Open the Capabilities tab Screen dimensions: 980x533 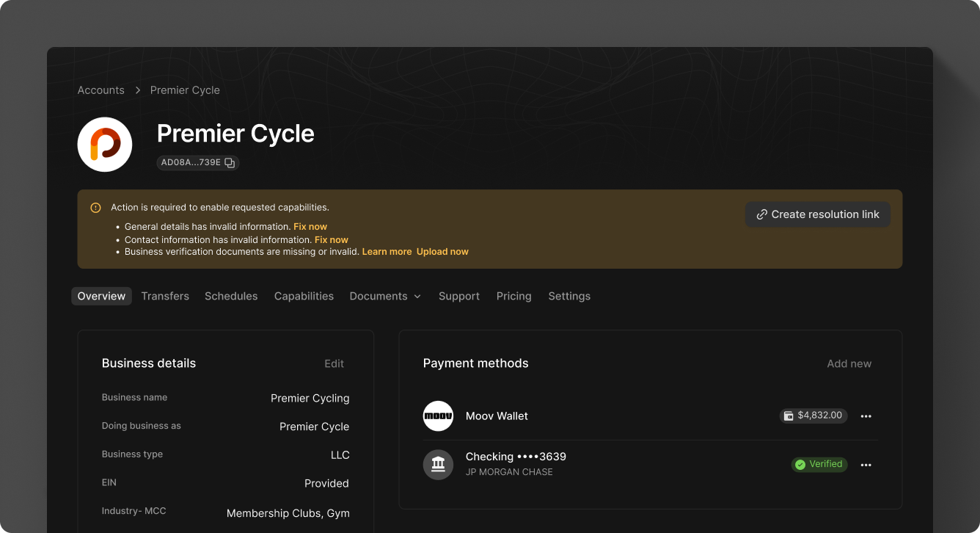coord(304,296)
